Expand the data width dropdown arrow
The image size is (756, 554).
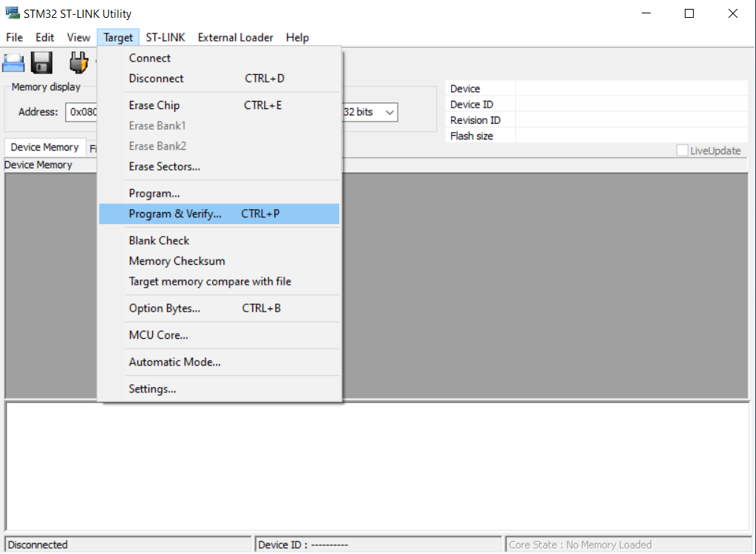389,113
